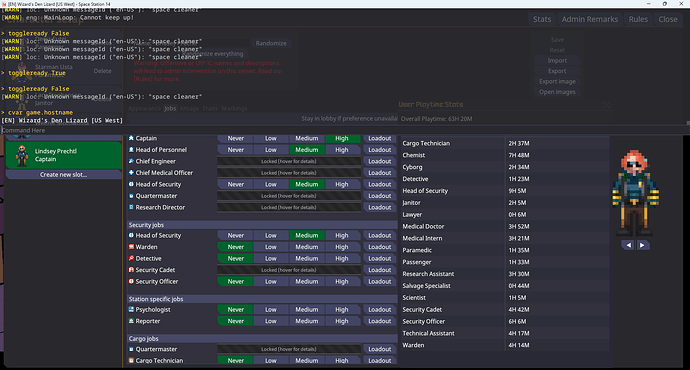This screenshot has width=690, height=370.
Task: Switch to the Appearance tab
Action: 144,108
